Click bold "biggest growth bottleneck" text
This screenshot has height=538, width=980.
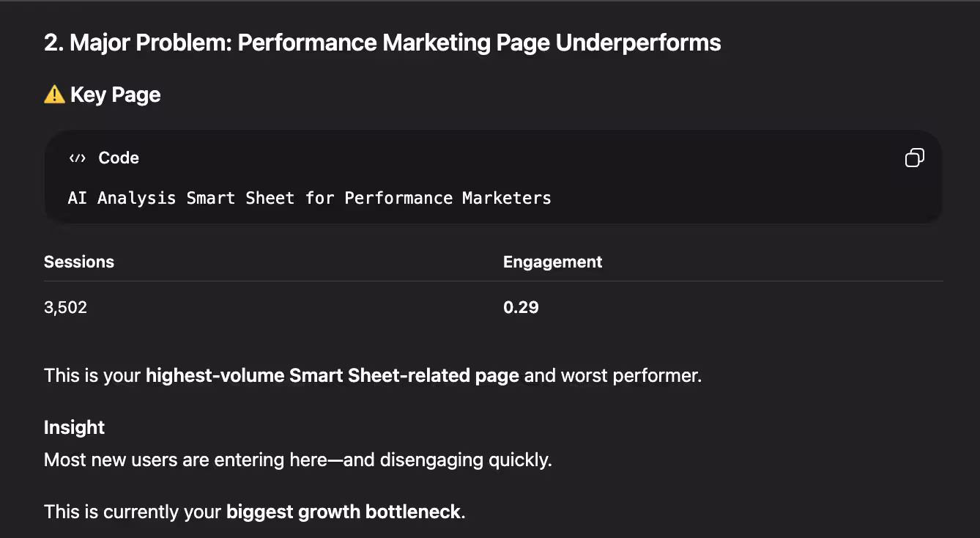[x=344, y=512]
